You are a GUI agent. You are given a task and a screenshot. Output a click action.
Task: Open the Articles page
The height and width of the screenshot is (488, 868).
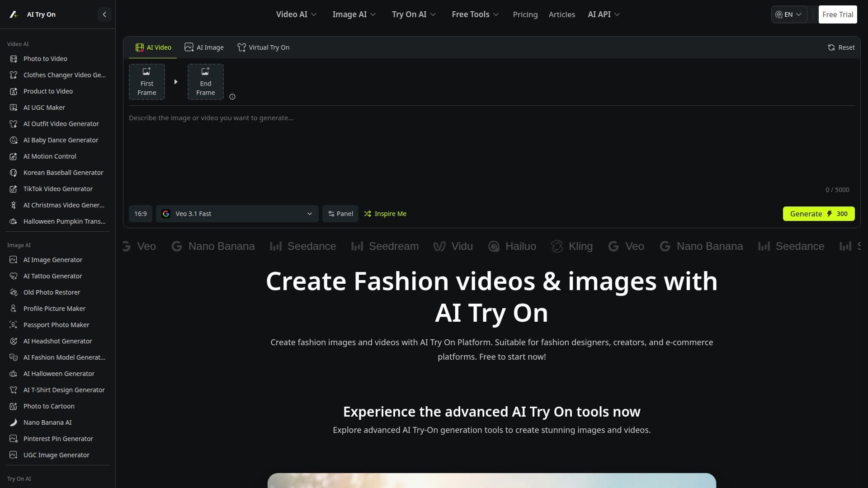point(562,14)
